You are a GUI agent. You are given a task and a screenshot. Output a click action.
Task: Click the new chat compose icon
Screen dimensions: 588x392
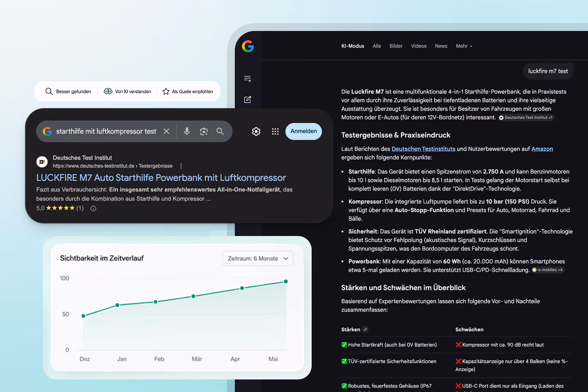tap(247, 100)
